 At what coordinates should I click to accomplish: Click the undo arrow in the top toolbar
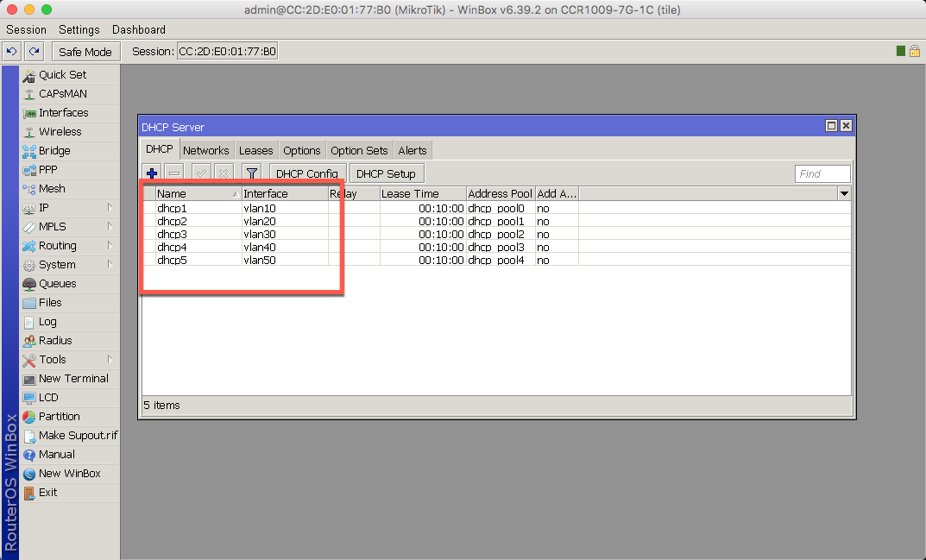(11, 52)
